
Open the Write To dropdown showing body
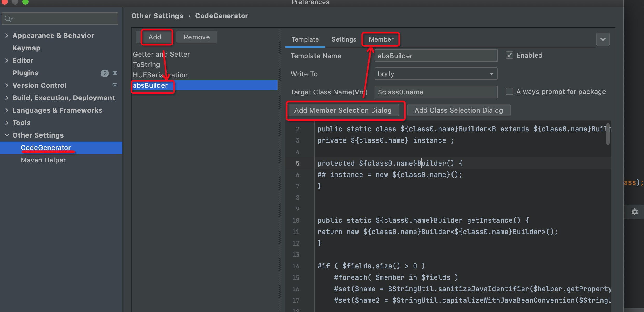436,74
